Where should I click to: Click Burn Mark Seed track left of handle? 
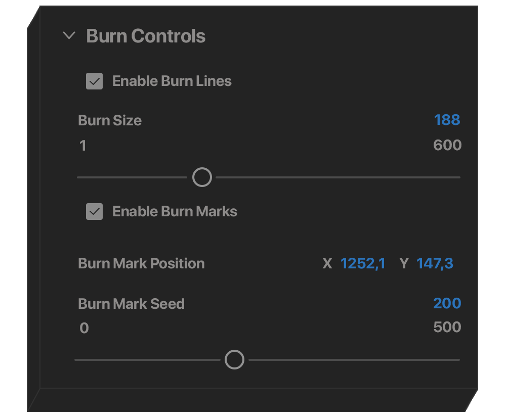(147, 360)
